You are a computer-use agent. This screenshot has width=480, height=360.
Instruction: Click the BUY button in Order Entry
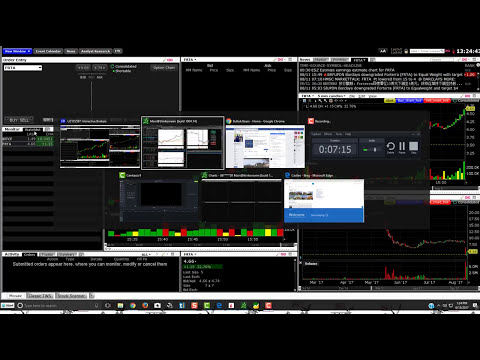14,120
